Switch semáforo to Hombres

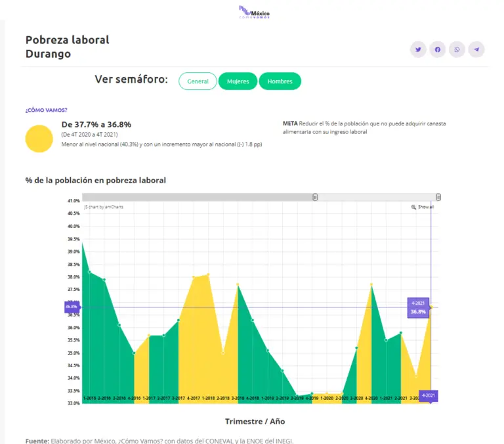280,81
